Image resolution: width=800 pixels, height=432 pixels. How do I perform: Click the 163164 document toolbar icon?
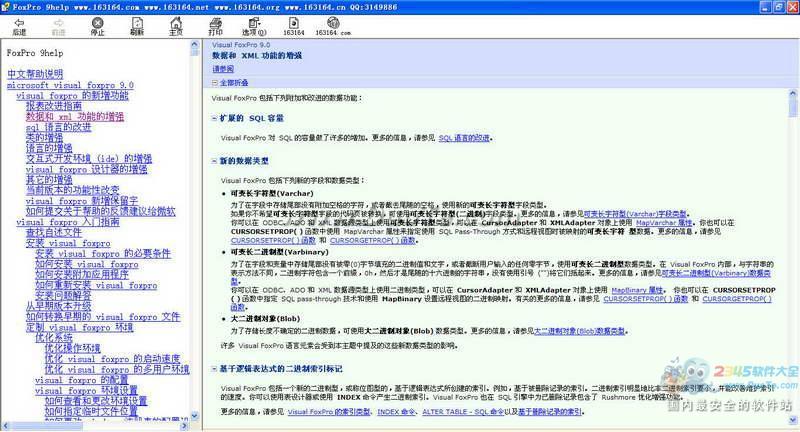(x=294, y=27)
